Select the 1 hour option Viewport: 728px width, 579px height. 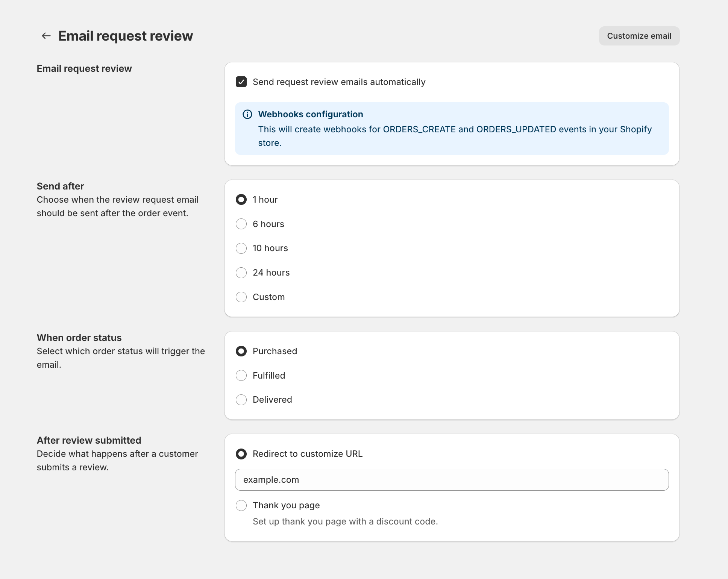tap(241, 200)
